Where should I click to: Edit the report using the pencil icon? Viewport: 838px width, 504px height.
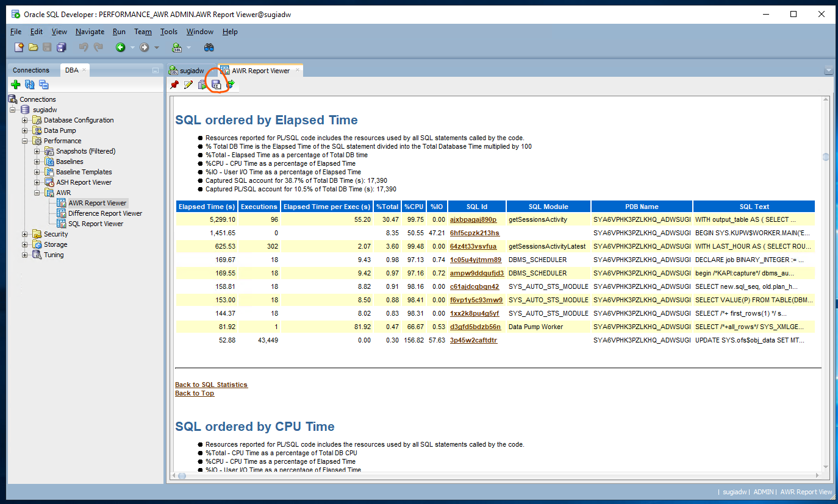pos(188,85)
